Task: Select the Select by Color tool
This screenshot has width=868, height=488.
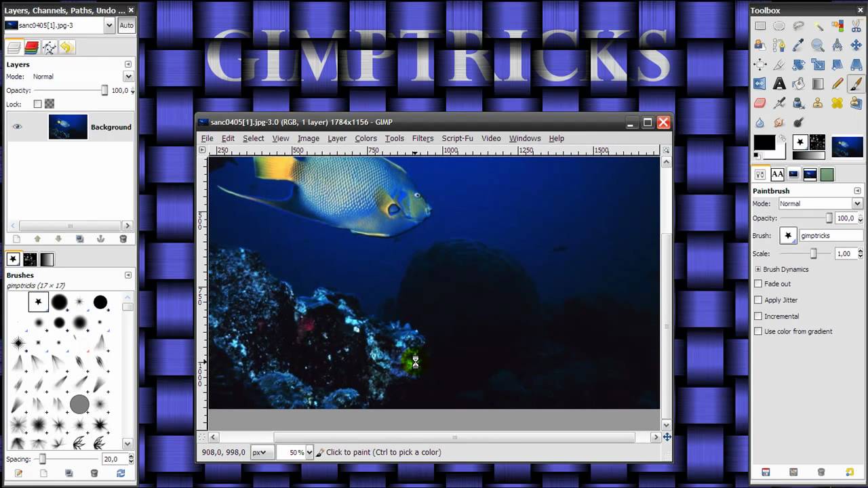Action: (x=837, y=26)
